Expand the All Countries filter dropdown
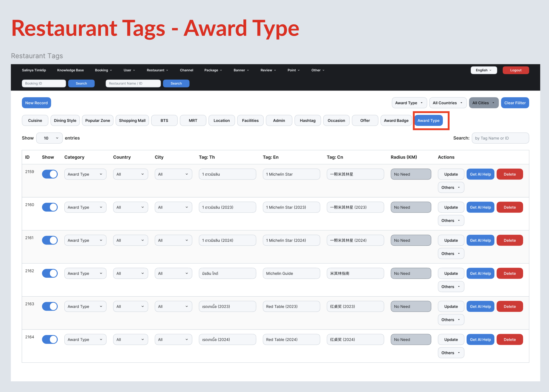The image size is (549, 392). [447, 103]
